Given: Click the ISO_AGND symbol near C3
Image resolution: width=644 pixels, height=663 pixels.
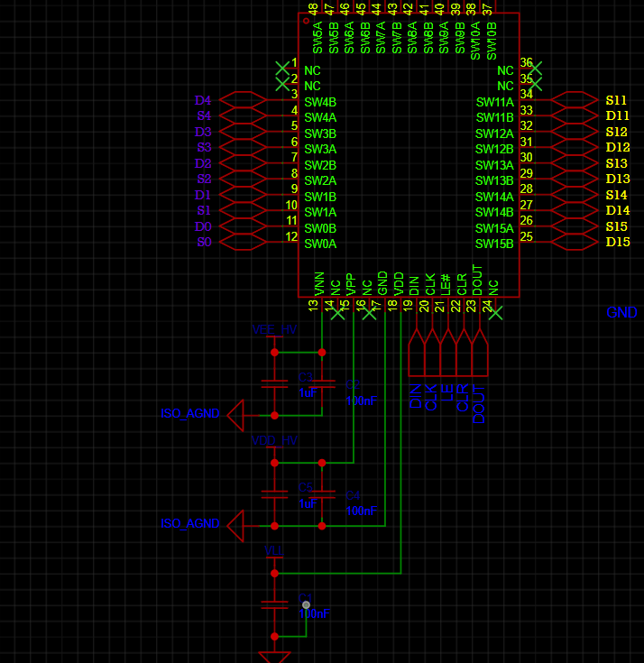Looking at the screenshot, I should coord(235,415).
